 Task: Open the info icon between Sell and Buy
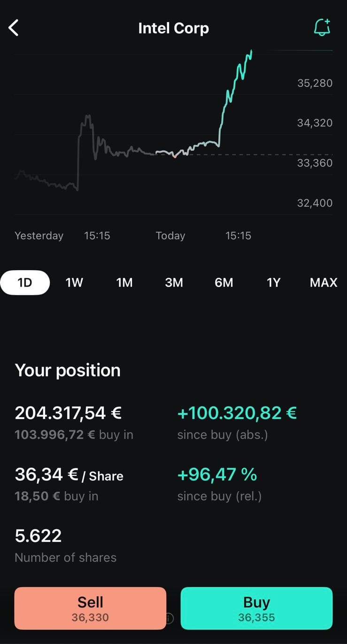(x=169, y=619)
